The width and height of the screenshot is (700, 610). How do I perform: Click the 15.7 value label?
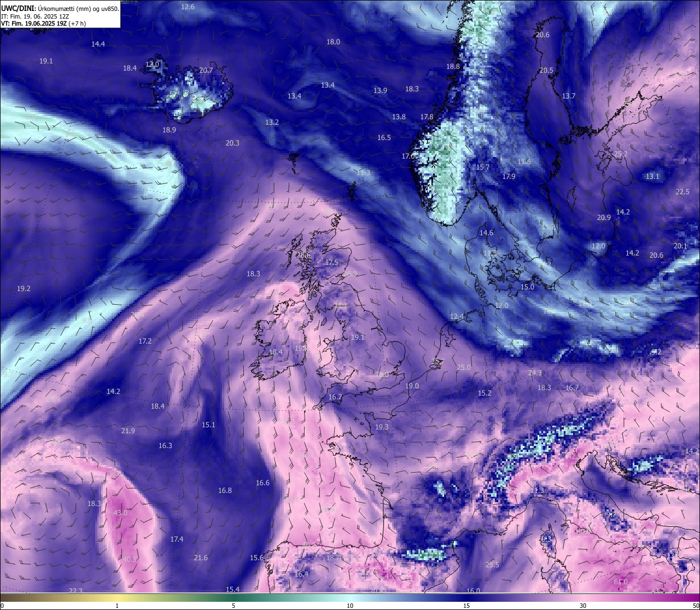(482, 167)
